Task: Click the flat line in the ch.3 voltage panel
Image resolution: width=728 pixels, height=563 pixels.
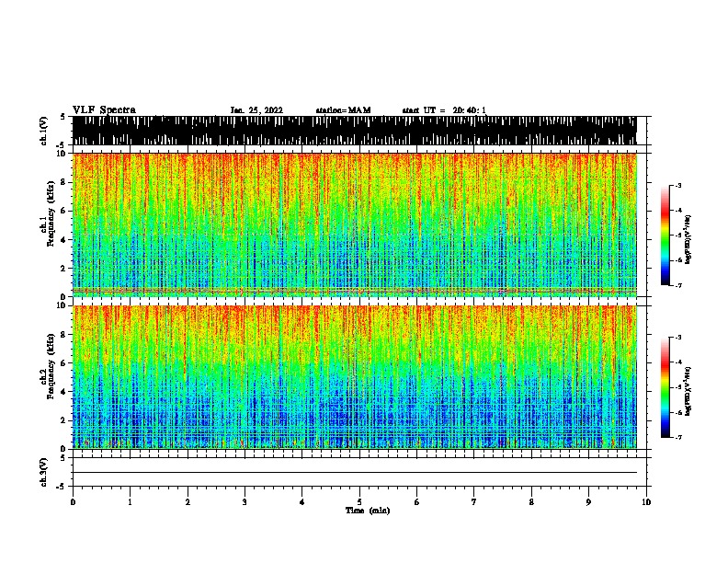Action: tap(354, 473)
